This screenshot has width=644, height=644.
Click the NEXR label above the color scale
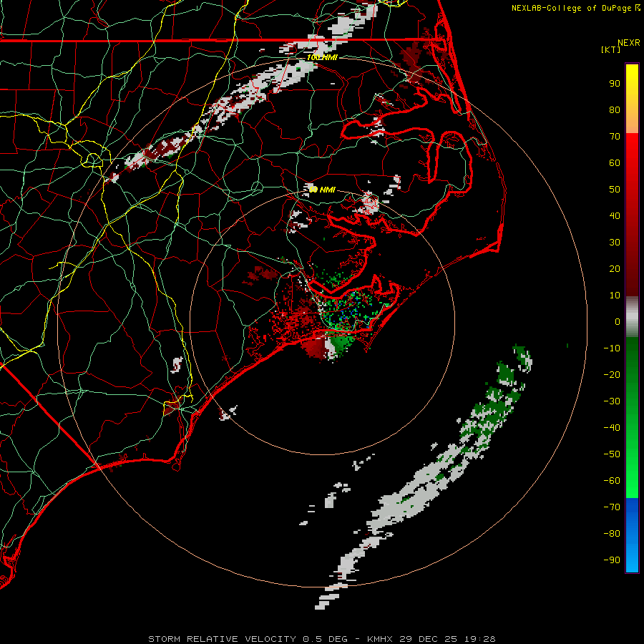pos(629,43)
